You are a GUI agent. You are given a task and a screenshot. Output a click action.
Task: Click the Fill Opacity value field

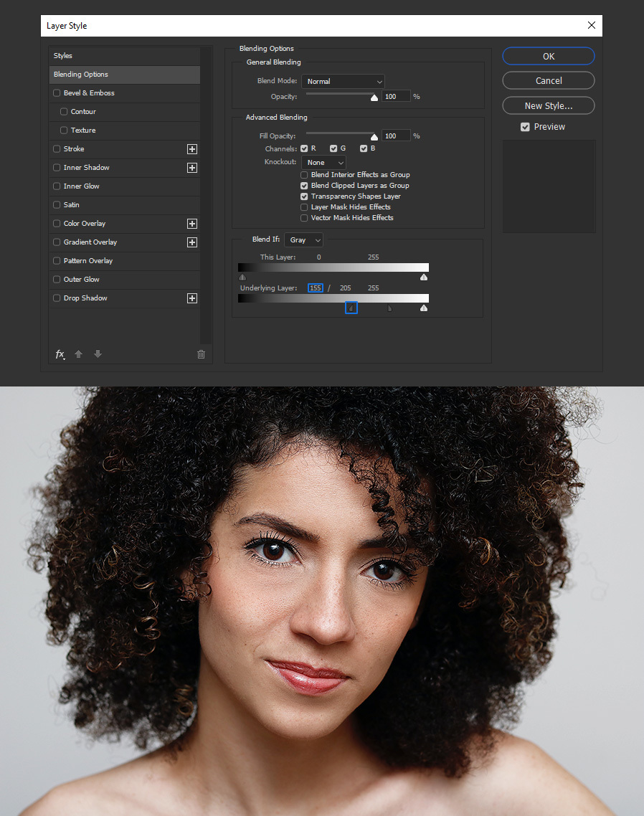point(396,136)
